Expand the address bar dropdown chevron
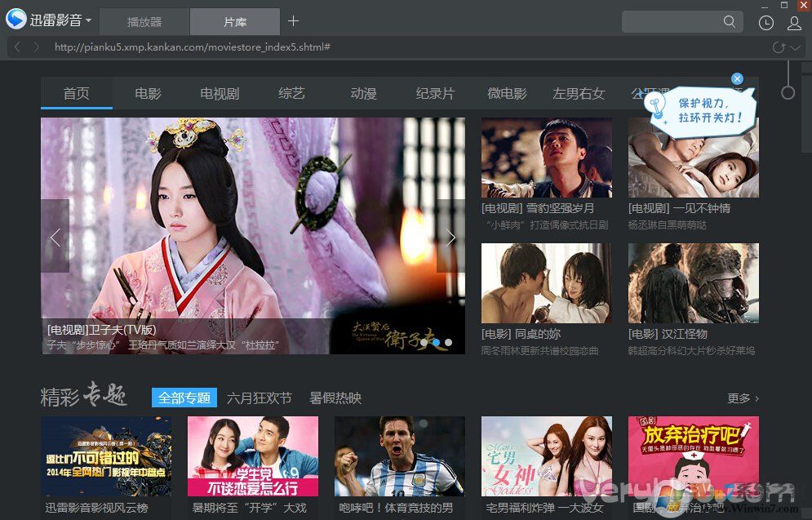This screenshot has width=812, height=520. (796, 47)
